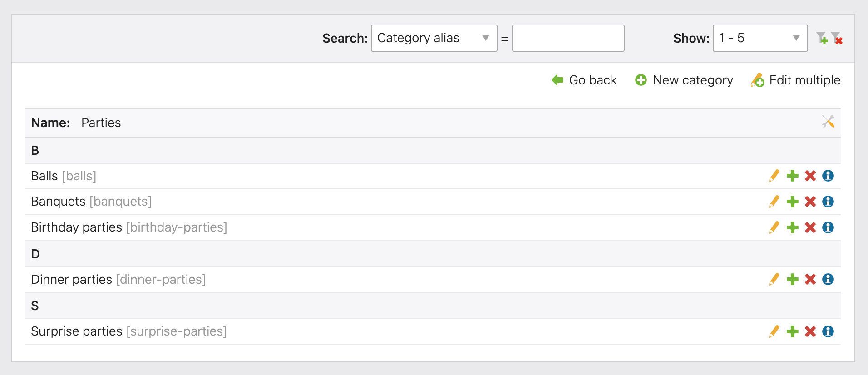868x375 pixels.
Task: Show info for Surprise parties category
Action: point(828,331)
